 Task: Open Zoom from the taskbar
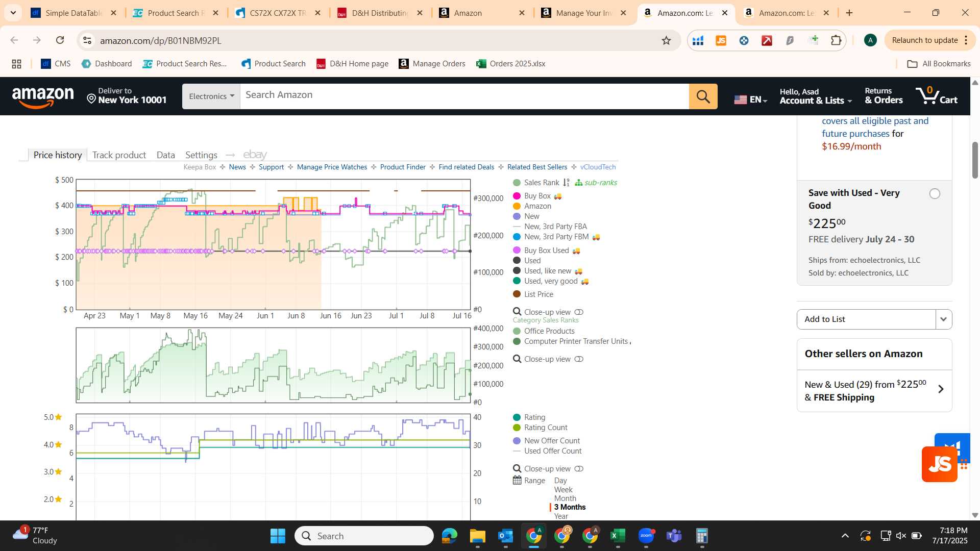click(x=646, y=536)
